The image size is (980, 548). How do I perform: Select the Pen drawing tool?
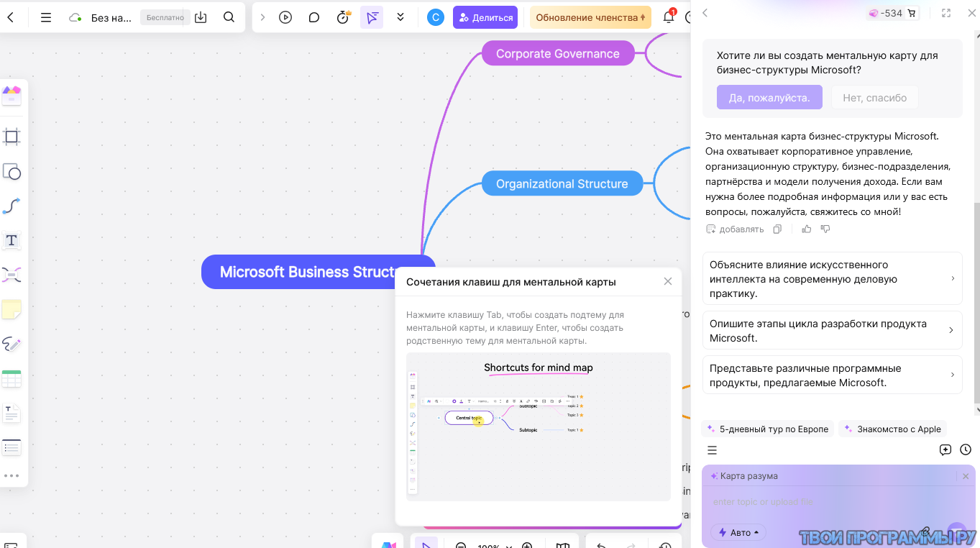[x=12, y=344]
